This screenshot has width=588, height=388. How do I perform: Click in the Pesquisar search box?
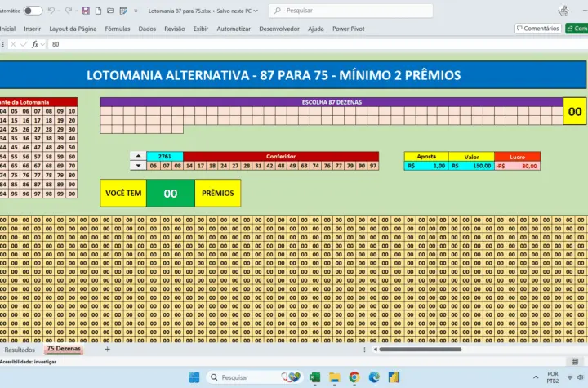click(350, 11)
